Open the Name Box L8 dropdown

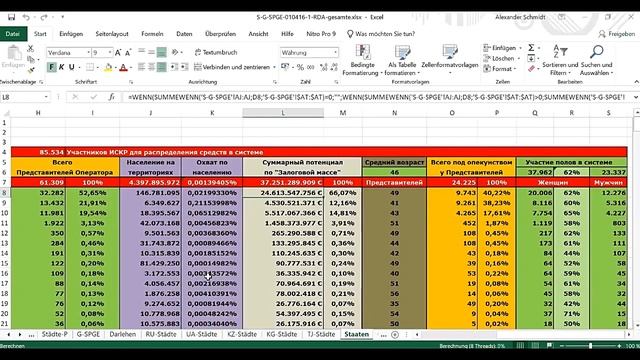click(x=46, y=97)
